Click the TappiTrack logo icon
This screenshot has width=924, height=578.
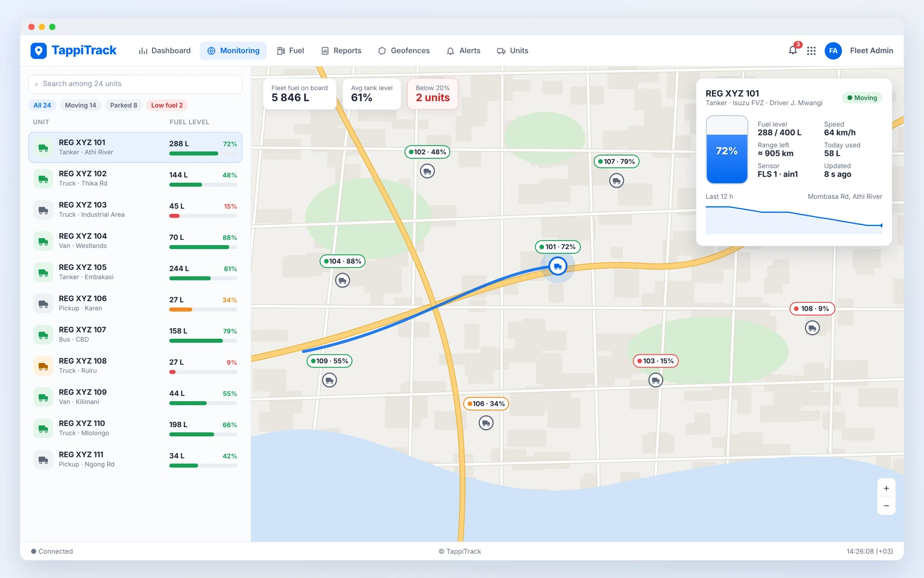(39, 51)
